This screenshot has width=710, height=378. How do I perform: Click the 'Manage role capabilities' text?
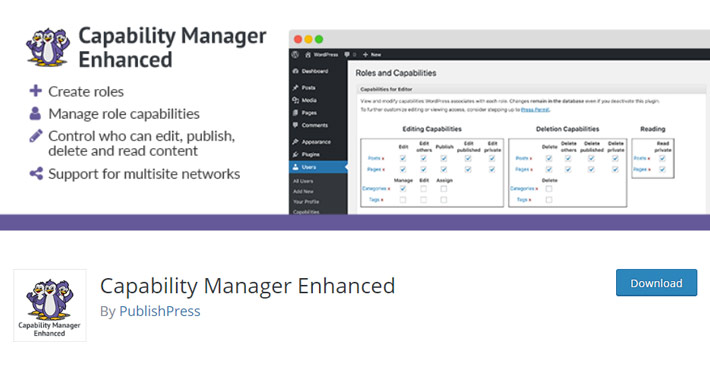coord(124,114)
